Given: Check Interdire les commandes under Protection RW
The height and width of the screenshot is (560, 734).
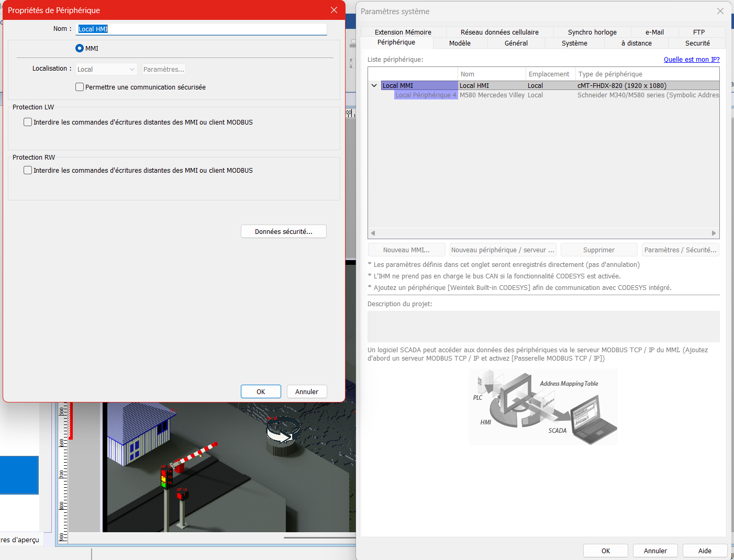Looking at the screenshot, I should click(x=28, y=170).
